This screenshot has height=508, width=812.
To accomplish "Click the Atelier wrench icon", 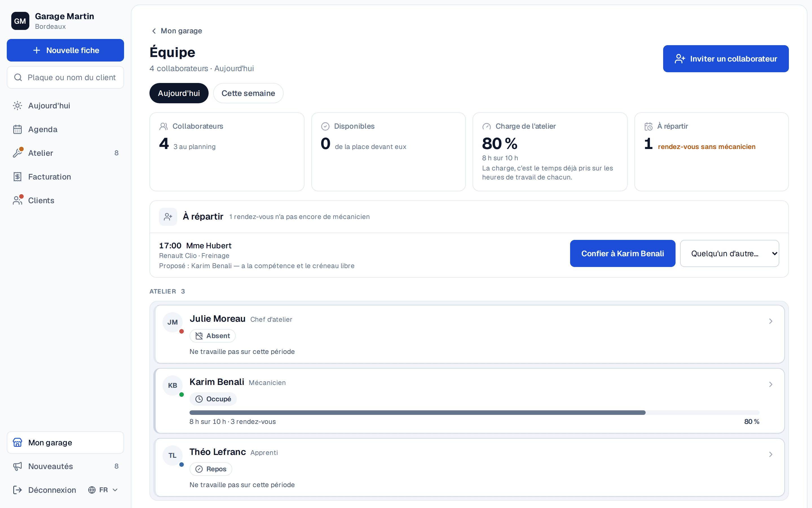I will coord(17,153).
